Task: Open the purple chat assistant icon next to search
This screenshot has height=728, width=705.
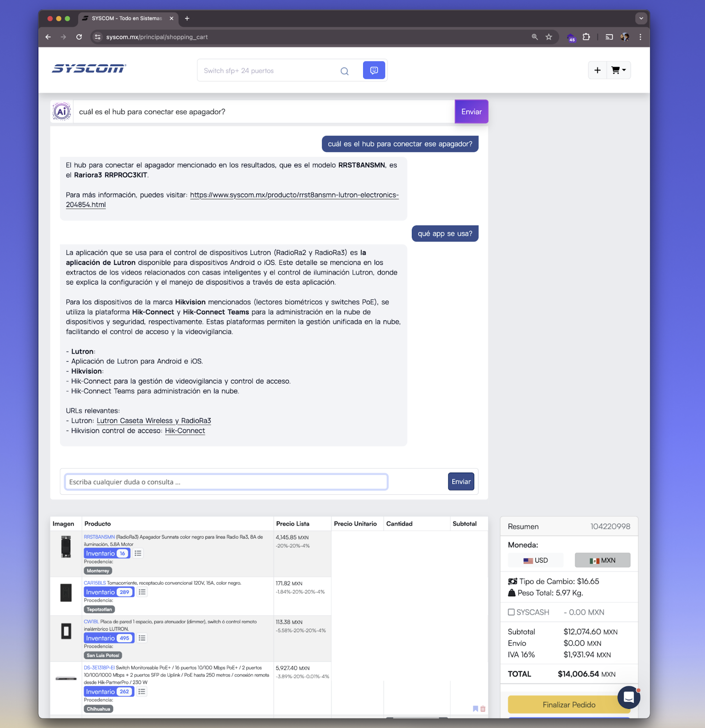Action: [374, 70]
